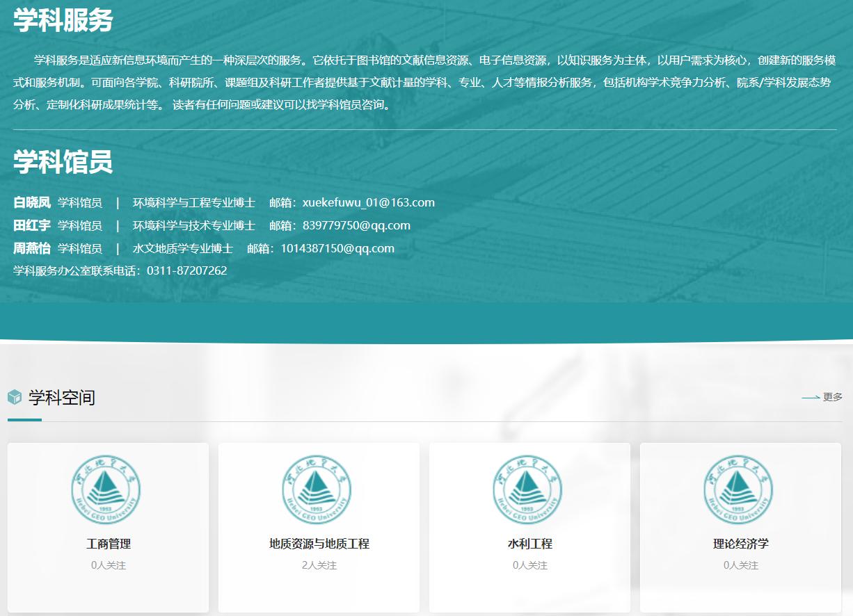Image resolution: width=853 pixels, height=616 pixels.
Task: Open the 地质资源与地质工程 subject title
Action: (319, 544)
